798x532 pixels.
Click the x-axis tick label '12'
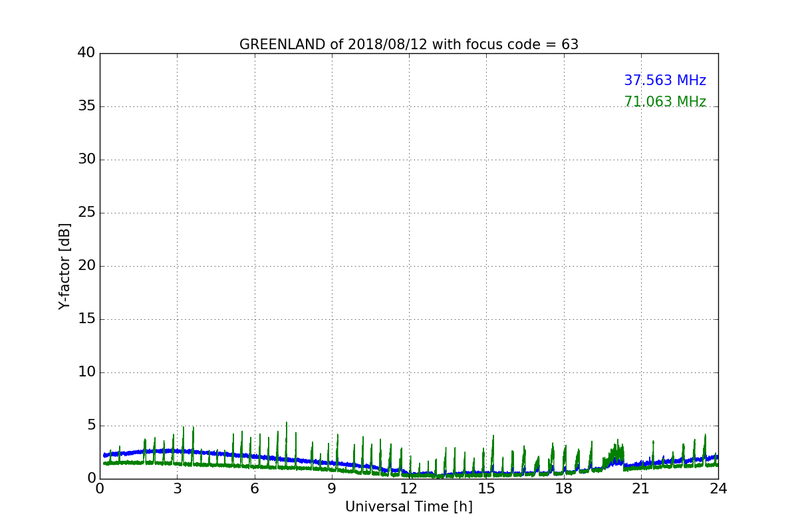409,489
